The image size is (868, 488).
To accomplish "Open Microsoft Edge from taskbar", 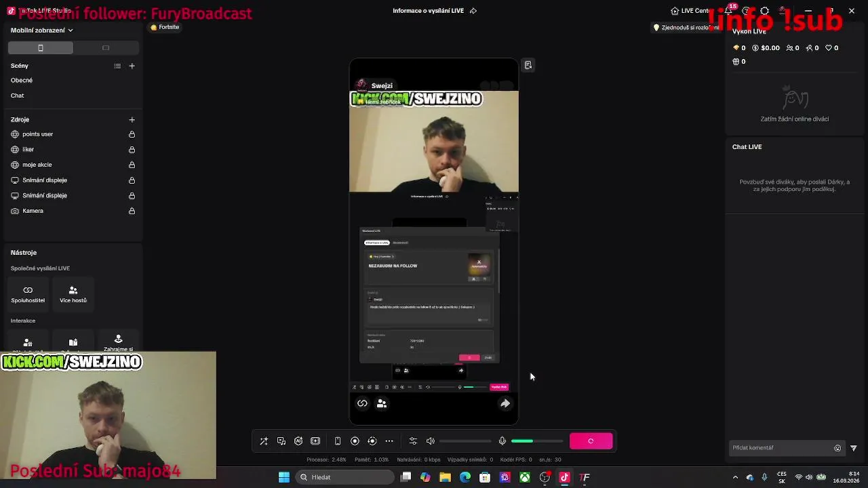I will tap(465, 477).
